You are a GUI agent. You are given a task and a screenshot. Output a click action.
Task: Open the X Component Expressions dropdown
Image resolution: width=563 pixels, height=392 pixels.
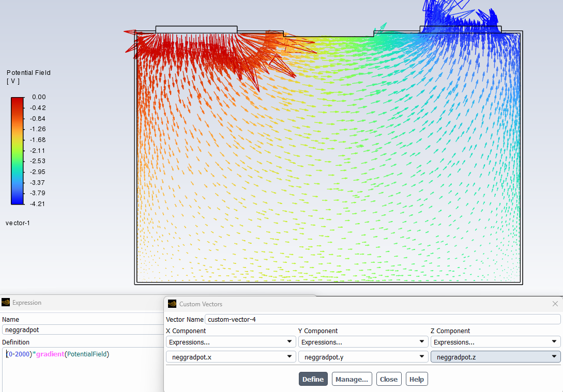coord(230,341)
